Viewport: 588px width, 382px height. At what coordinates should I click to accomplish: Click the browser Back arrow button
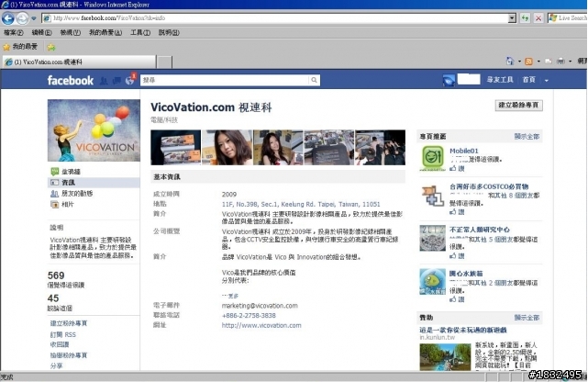[8, 18]
